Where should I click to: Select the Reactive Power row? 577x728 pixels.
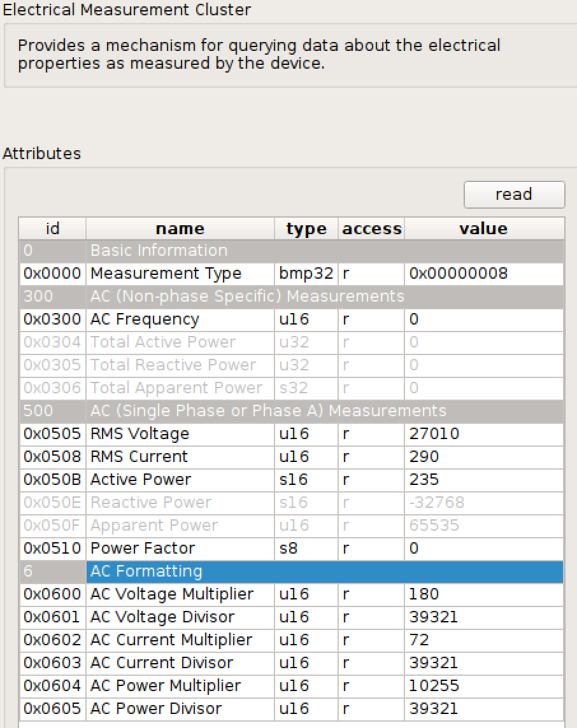[x=291, y=502]
